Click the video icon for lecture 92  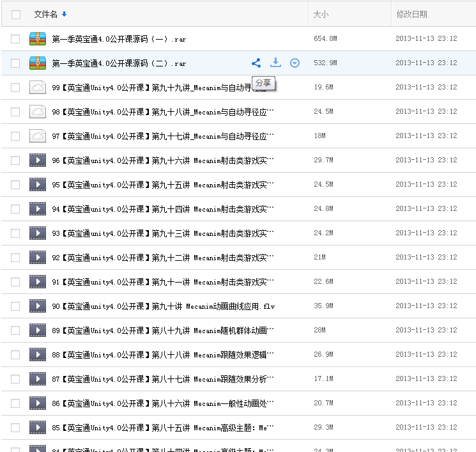coord(38,257)
